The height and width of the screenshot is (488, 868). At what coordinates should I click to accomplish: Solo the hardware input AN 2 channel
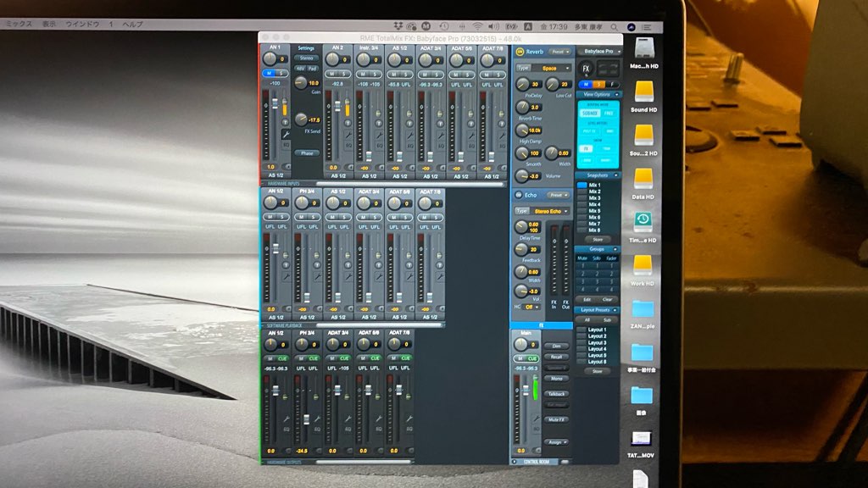click(x=344, y=73)
